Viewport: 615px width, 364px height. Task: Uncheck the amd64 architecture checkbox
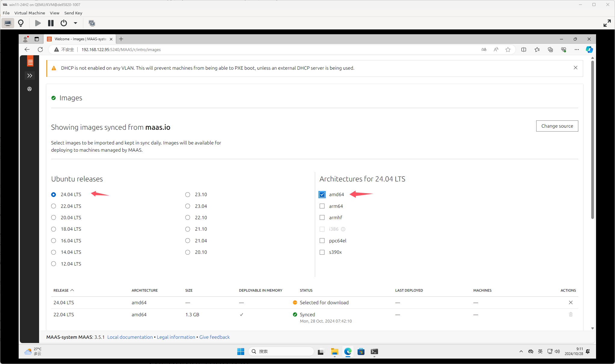coord(322,194)
